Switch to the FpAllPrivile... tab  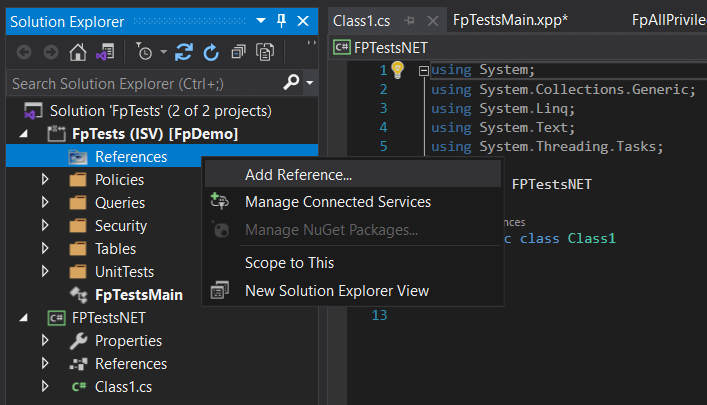click(x=669, y=20)
